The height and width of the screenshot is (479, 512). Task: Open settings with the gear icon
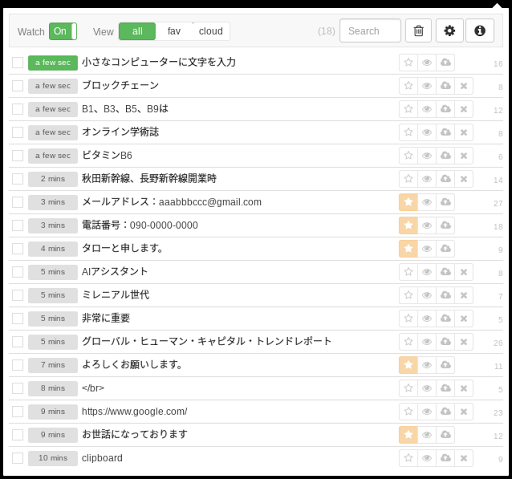coord(449,31)
